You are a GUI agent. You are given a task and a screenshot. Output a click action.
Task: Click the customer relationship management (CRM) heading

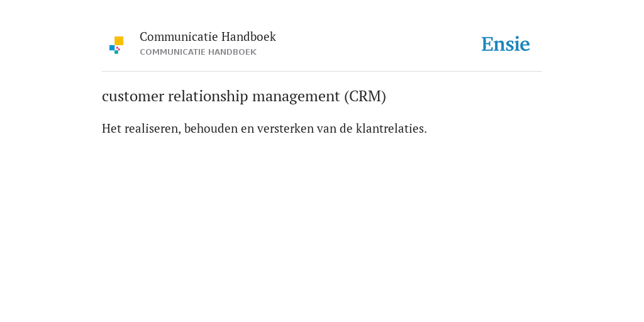tap(244, 96)
